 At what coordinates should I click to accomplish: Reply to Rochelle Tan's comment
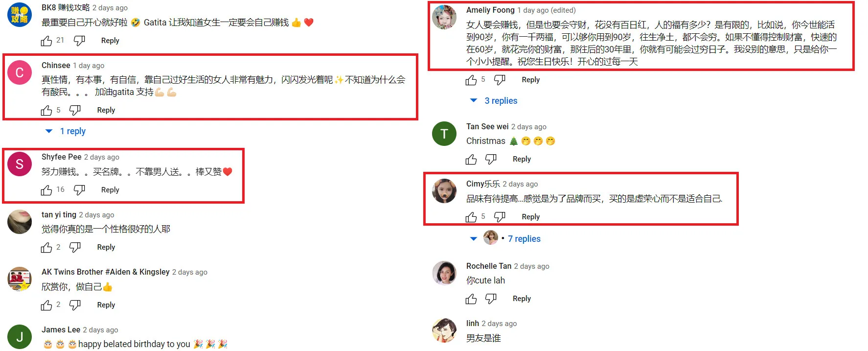pyautogui.click(x=522, y=299)
